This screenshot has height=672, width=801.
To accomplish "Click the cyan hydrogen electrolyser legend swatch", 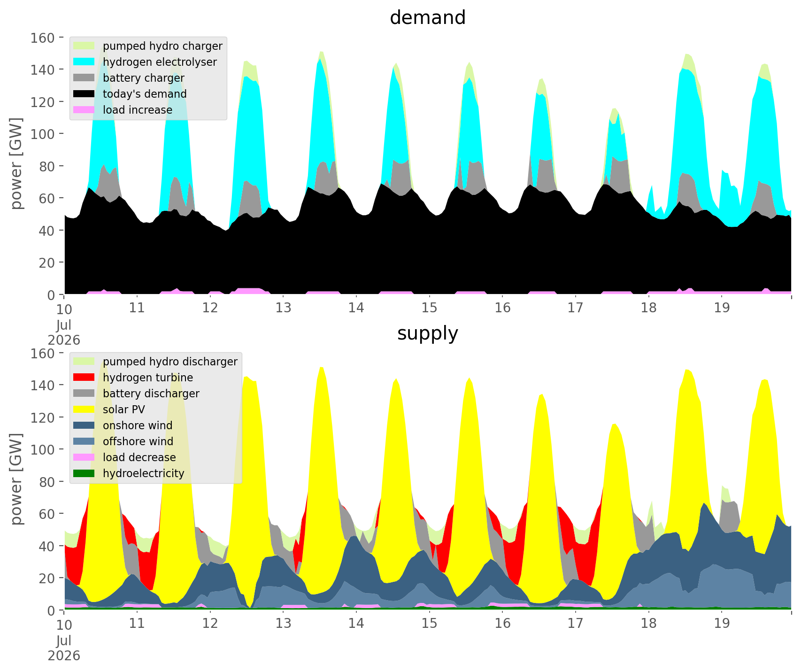I will coord(85,62).
